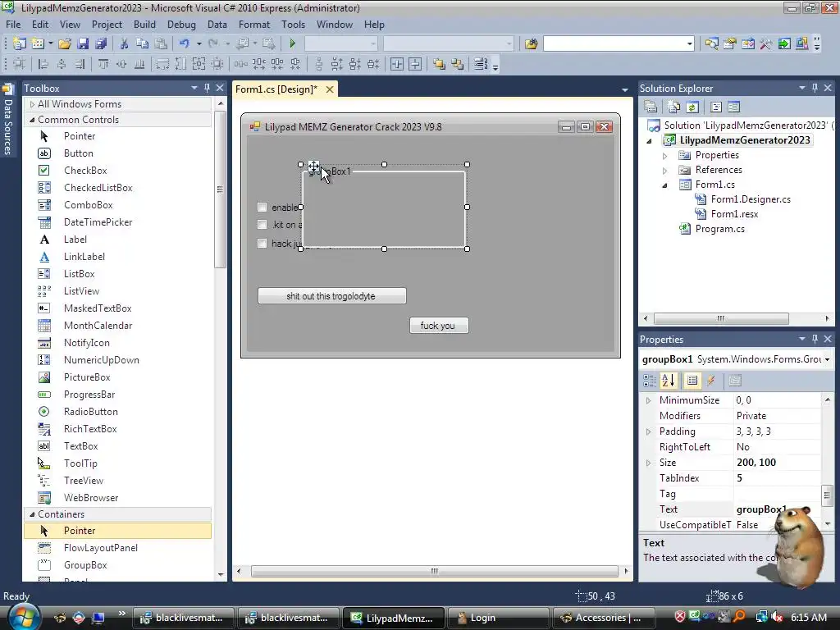
Task: Expand the Properties node in Solution Explorer
Action: (664, 156)
